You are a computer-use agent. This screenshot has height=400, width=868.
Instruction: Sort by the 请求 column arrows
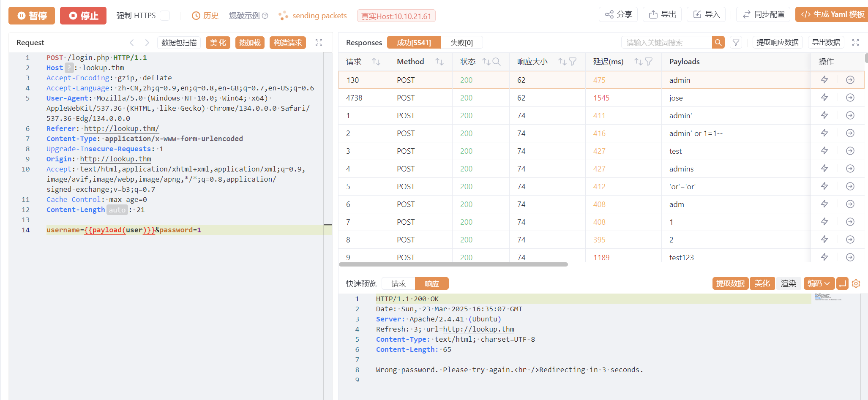[376, 62]
